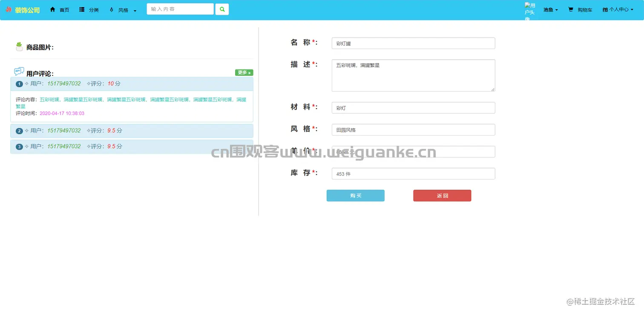Click the list icon beside 分类
The width and height of the screenshot is (644, 315).
pyautogui.click(x=82, y=9)
